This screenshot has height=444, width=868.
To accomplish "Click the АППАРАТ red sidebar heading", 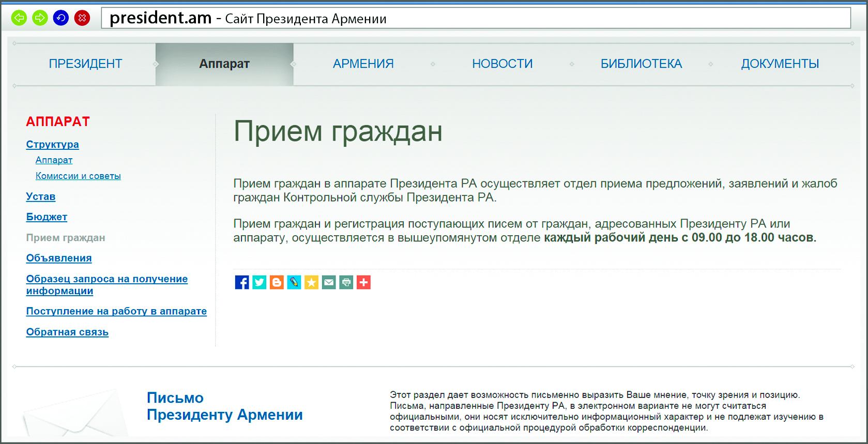I will [x=58, y=121].
